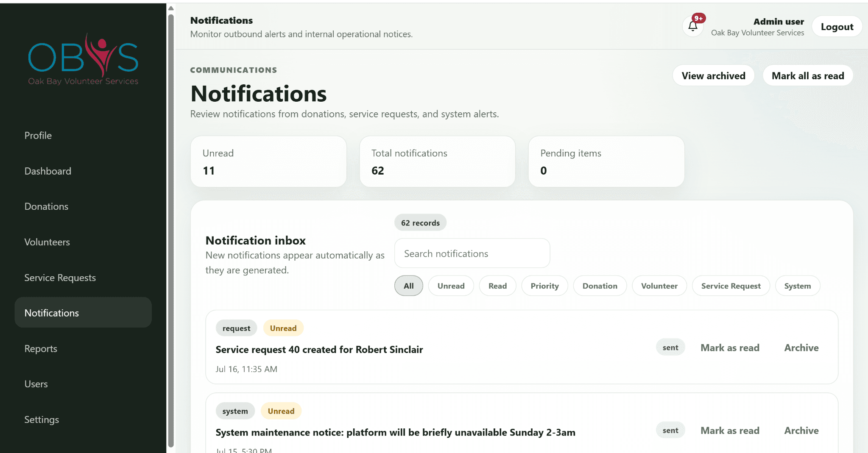Click the 'system' tag on second notification
Screen dimensions: 868x453
235,411
